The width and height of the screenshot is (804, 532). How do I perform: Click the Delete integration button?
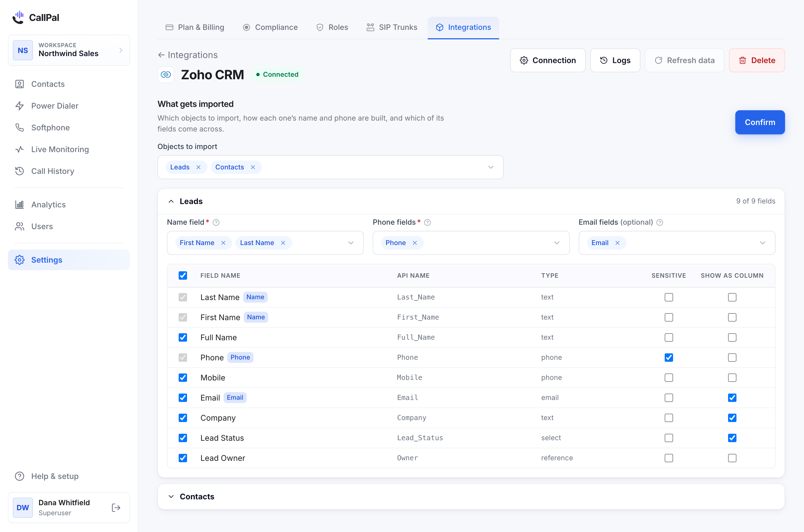coord(757,60)
